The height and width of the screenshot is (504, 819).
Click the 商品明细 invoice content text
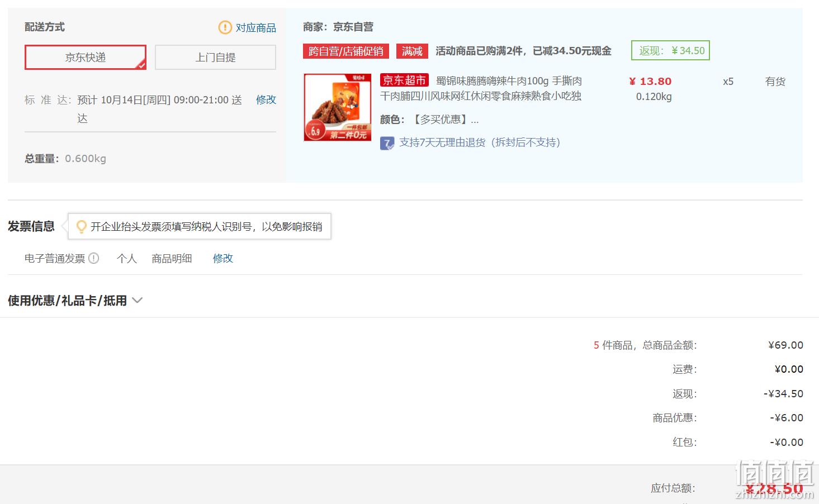[x=172, y=258]
